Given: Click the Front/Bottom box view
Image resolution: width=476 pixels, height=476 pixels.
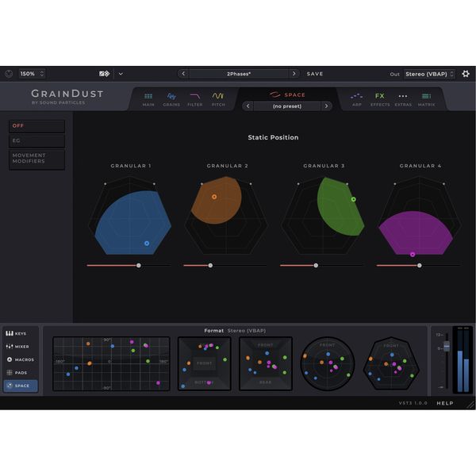Looking at the screenshot, I should 205,363.
